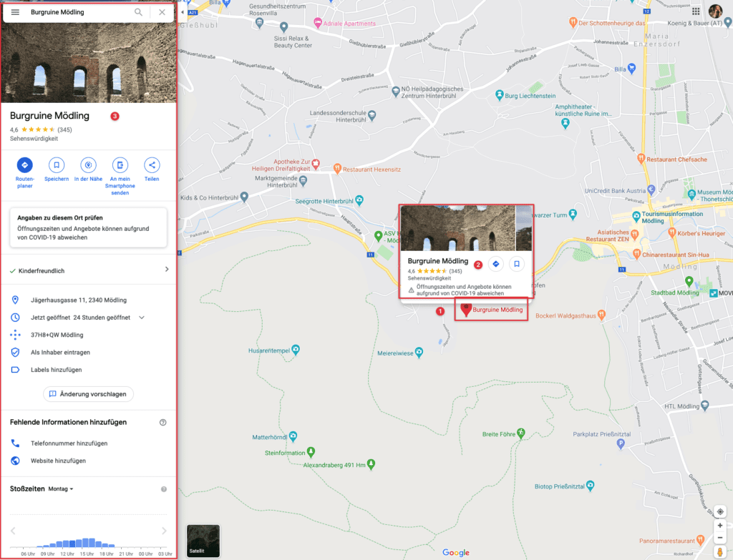This screenshot has height=560, width=733.
Task: Select Stadtbad Mödling marker
Action: pyautogui.click(x=689, y=281)
